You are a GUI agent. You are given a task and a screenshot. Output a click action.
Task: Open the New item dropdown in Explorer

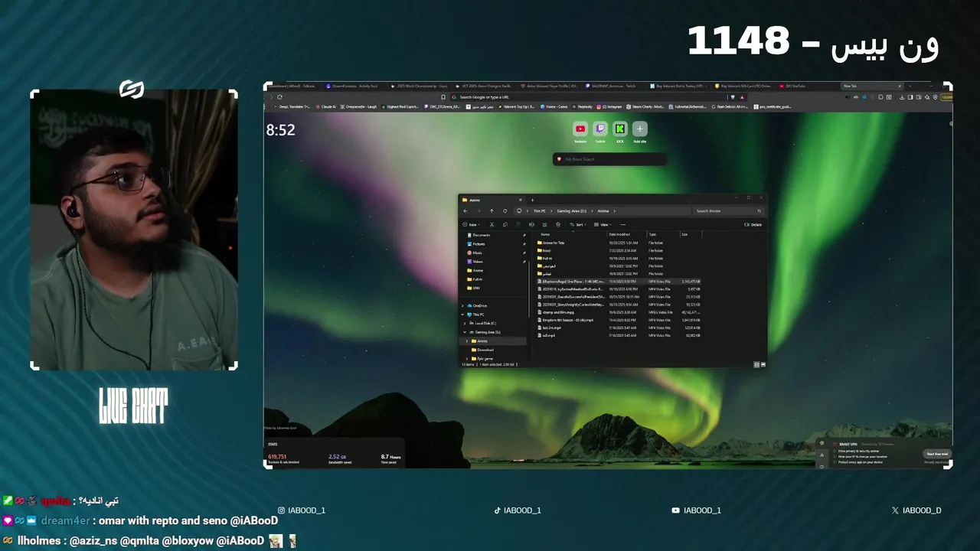[x=472, y=224]
